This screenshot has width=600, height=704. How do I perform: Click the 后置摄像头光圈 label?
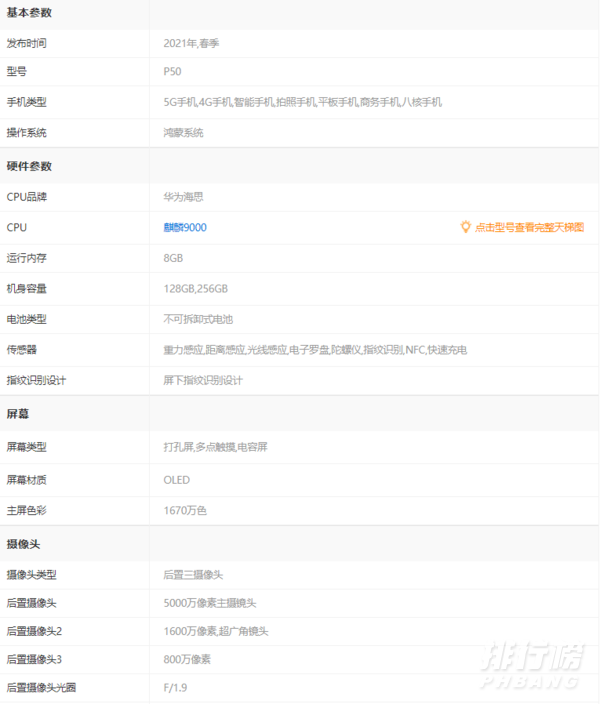41,687
